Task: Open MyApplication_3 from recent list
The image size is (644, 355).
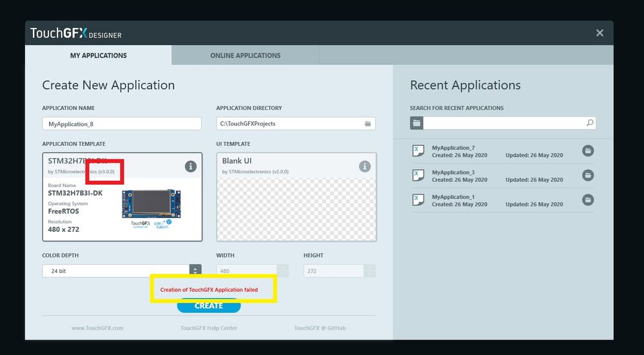Action: click(503, 176)
